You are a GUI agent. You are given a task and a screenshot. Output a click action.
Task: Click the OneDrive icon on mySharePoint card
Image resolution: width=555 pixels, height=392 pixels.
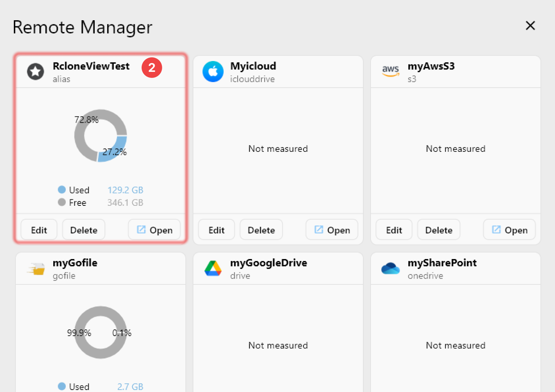pos(390,268)
